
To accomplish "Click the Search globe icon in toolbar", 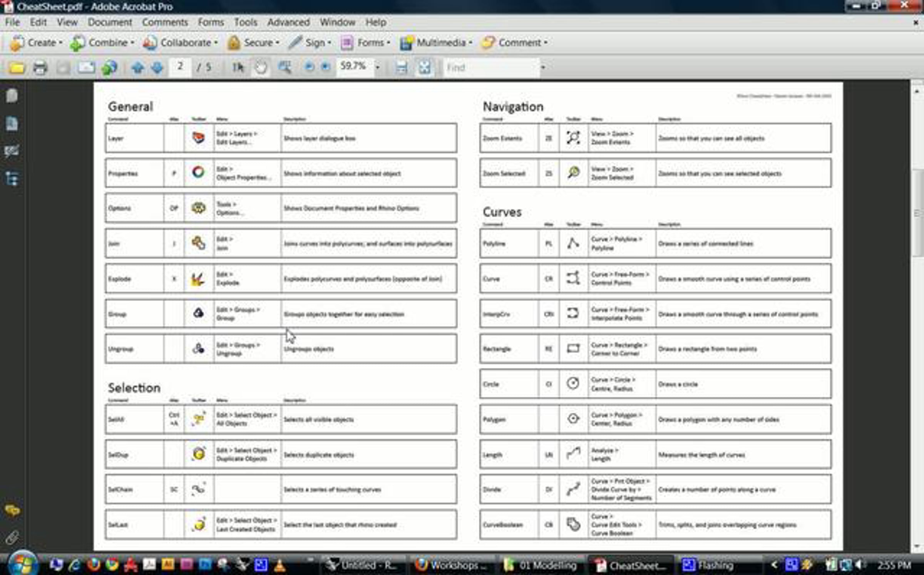I will tap(109, 68).
